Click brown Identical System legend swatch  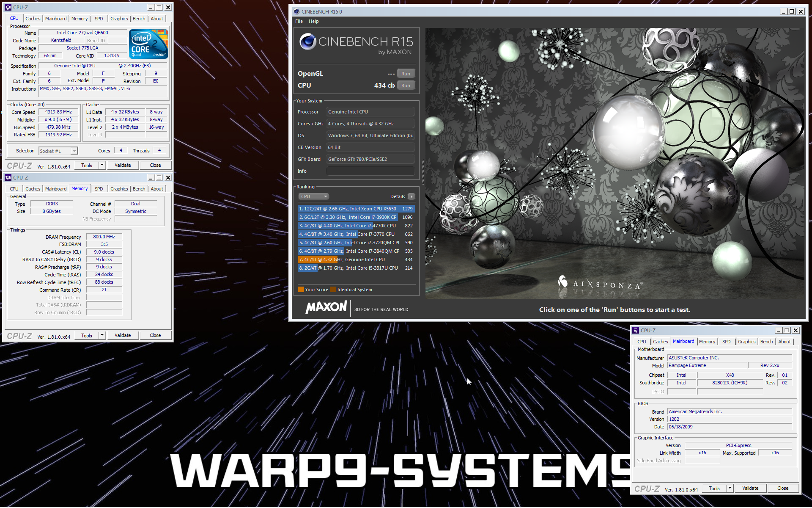333,290
